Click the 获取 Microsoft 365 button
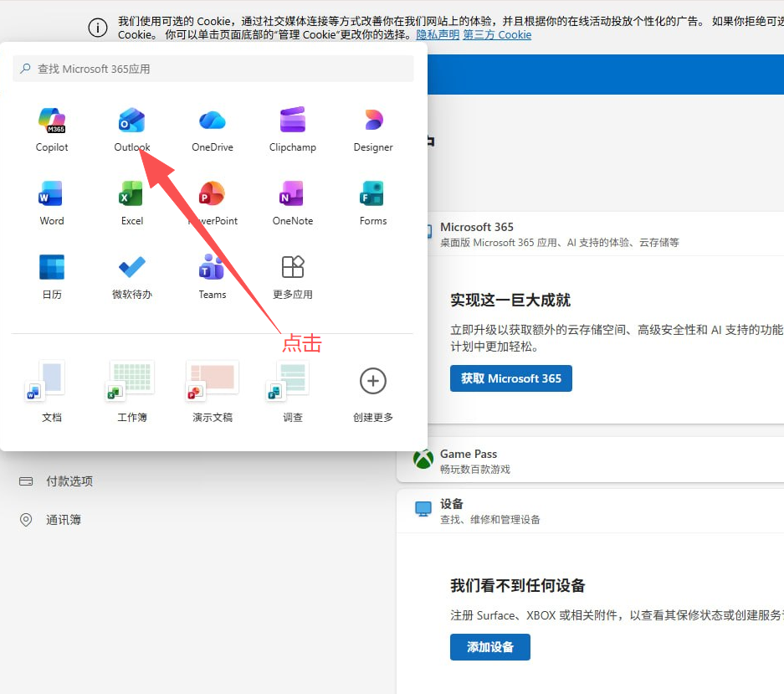Viewport: 784px width, 694px height. (511, 378)
